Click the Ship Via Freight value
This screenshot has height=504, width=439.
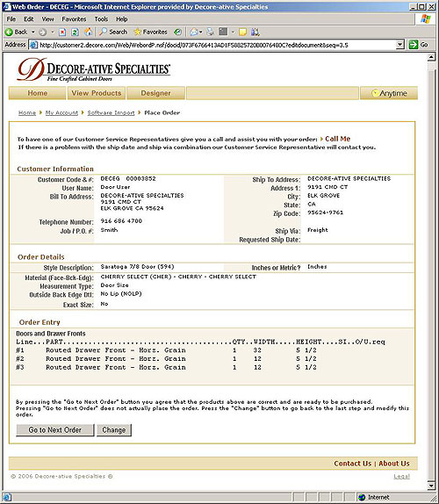coord(318,230)
